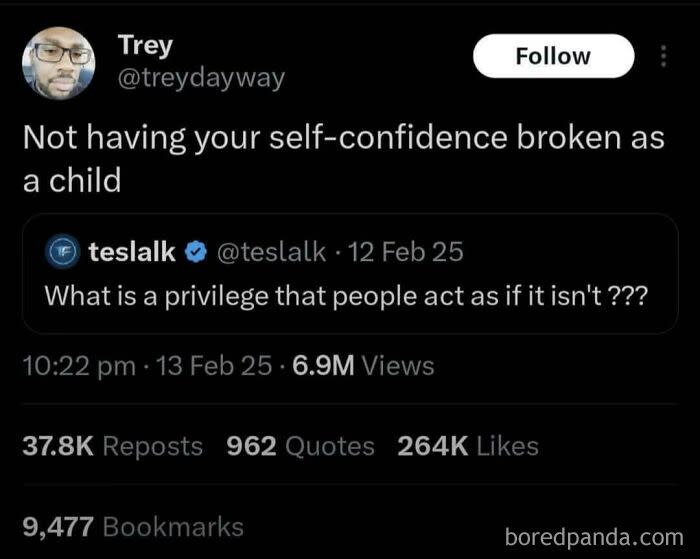The height and width of the screenshot is (559, 700).
Task: Click the teslalk account avatar icon
Action: pos(61,252)
